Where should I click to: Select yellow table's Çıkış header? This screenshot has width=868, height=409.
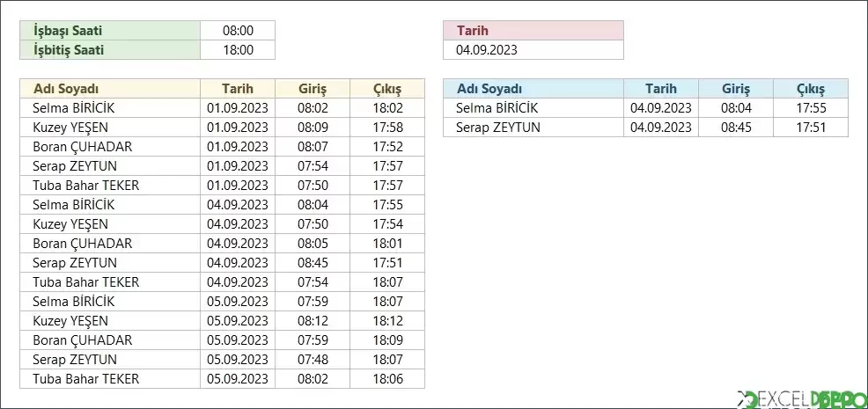point(387,89)
